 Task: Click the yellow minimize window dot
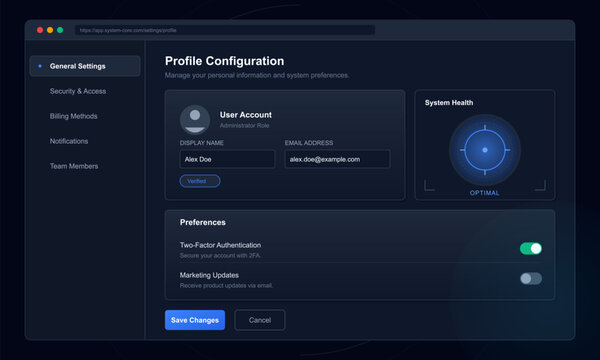pos(50,30)
